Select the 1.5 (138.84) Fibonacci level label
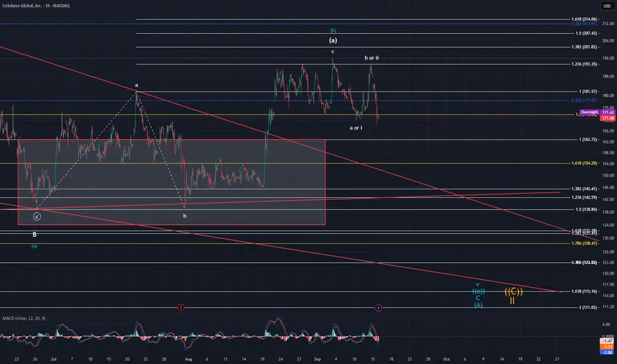617x364 pixels. [x=587, y=209]
